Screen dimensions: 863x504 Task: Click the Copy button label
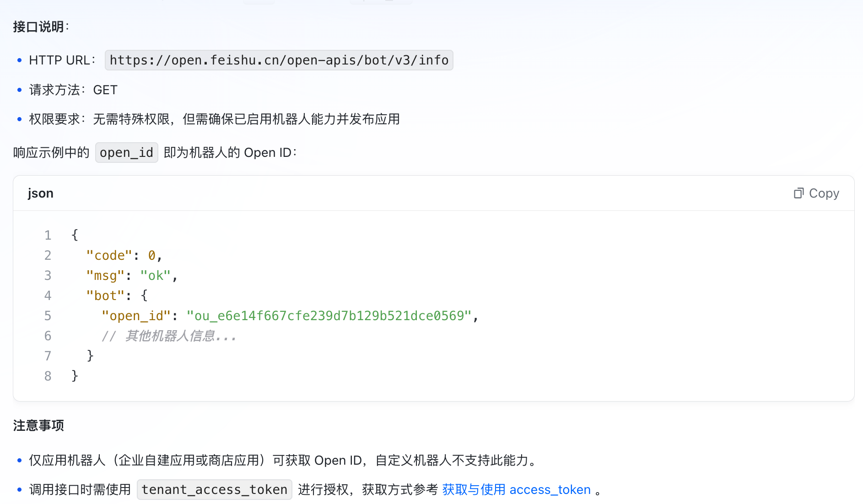[x=824, y=193]
